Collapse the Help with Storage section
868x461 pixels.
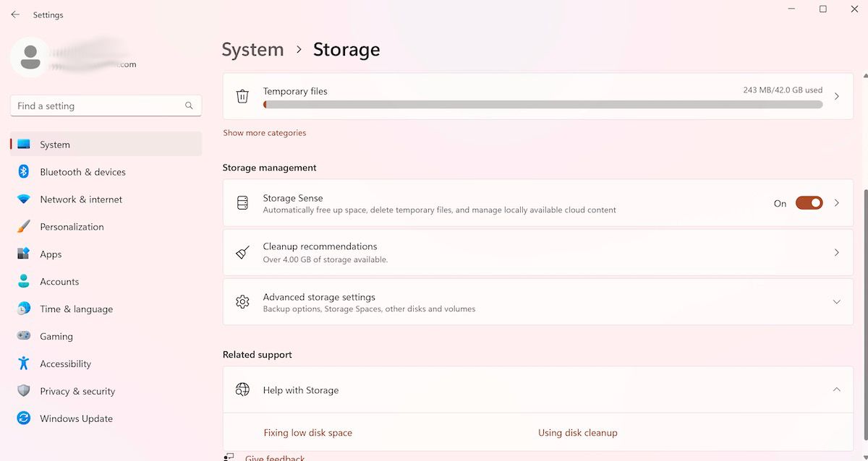coord(837,389)
